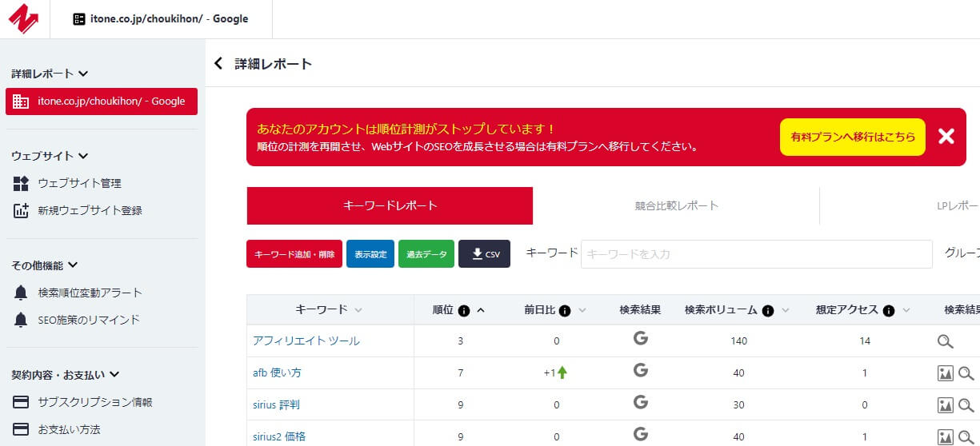Screen dimensions: 980x446
Task: Click the image icon in sirius 評判 row
Action: (946, 405)
